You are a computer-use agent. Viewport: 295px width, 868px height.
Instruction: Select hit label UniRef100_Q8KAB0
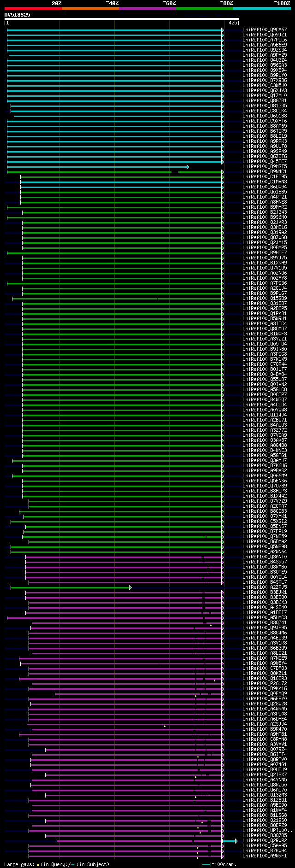(265, 567)
